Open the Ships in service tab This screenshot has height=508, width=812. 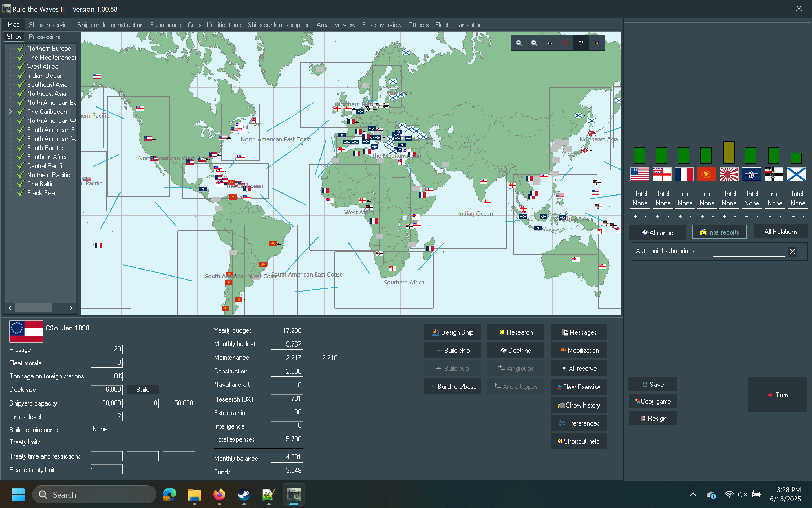(50, 25)
